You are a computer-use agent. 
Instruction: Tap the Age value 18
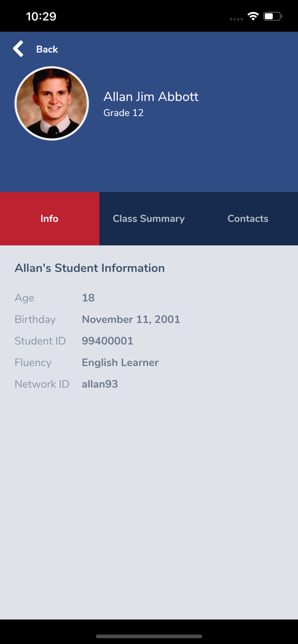pyautogui.click(x=88, y=298)
